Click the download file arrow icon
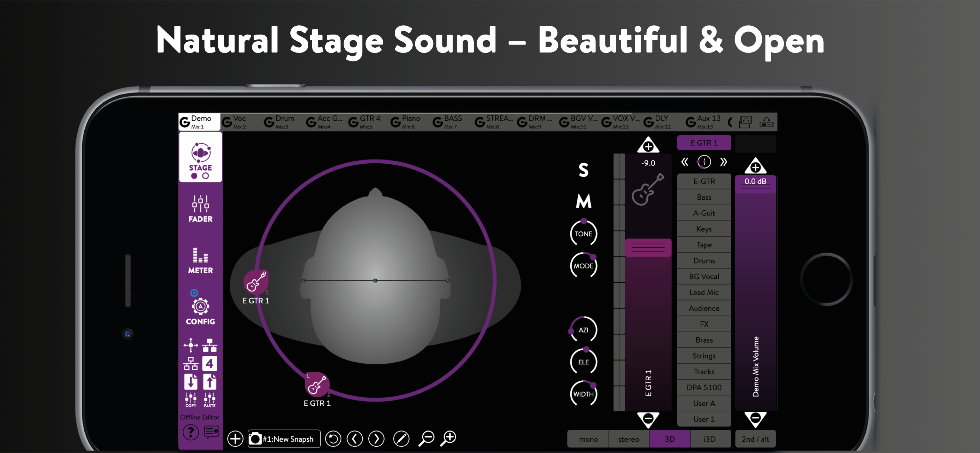The height and width of the screenshot is (453, 980). [190, 381]
